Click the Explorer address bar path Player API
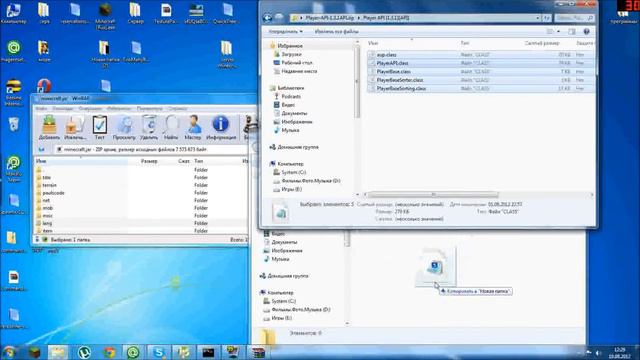 (x=385, y=18)
